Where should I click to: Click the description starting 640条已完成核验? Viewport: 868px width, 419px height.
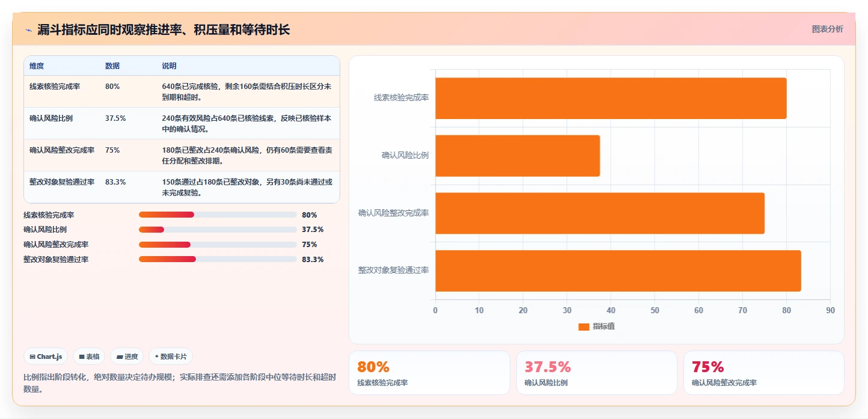click(x=247, y=92)
